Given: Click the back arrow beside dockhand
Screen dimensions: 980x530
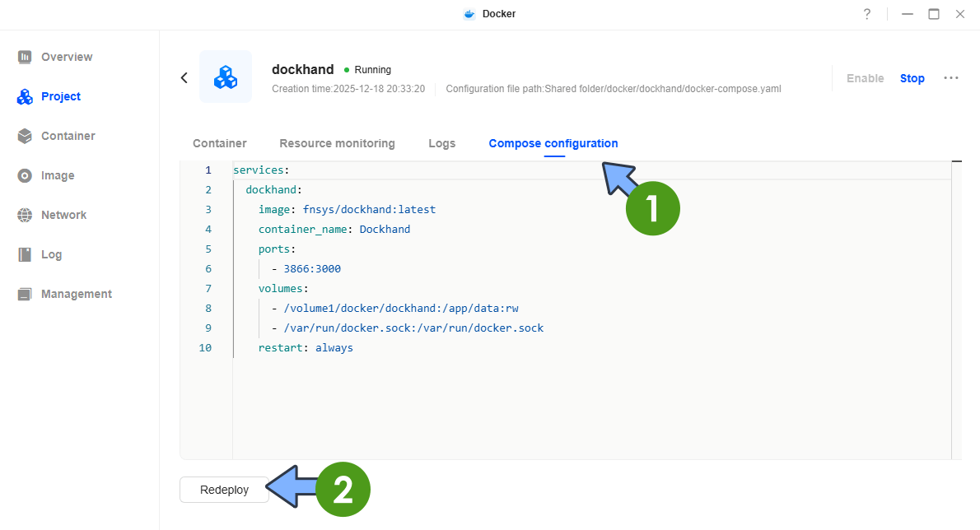Looking at the screenshot, I should [x=184, y=77].
